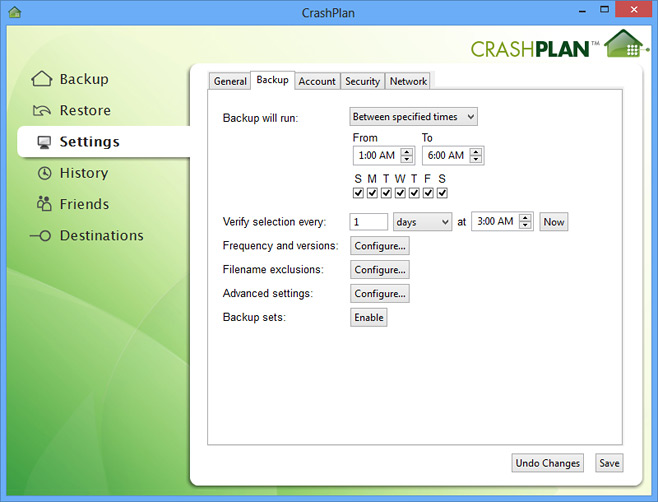Decrease the To time with down arrow

click(x=476, y=159)
